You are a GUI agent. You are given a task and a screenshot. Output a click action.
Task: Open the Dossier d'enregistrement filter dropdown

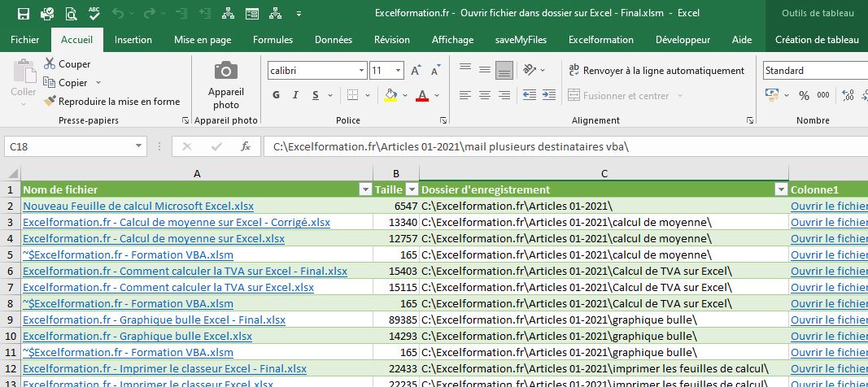781,189
